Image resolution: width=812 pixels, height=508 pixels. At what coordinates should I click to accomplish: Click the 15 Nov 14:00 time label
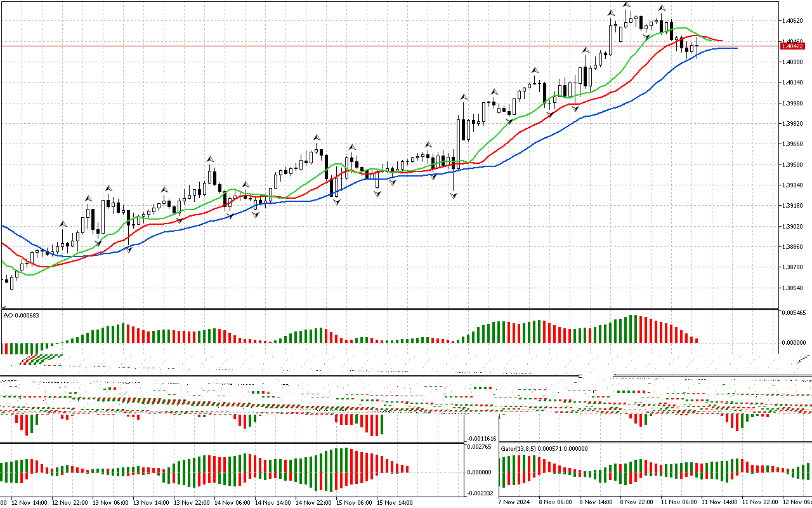tap(395, 502)
